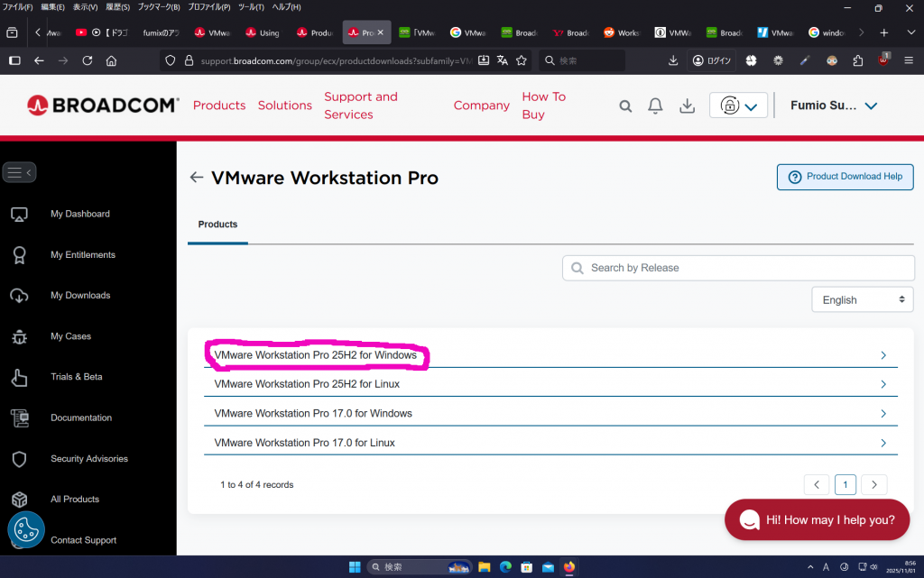Expand VMware Workstation Pro 25H2 for Linux row
The height and width of the screenshot is (578, 924).
tap(550, 384)
